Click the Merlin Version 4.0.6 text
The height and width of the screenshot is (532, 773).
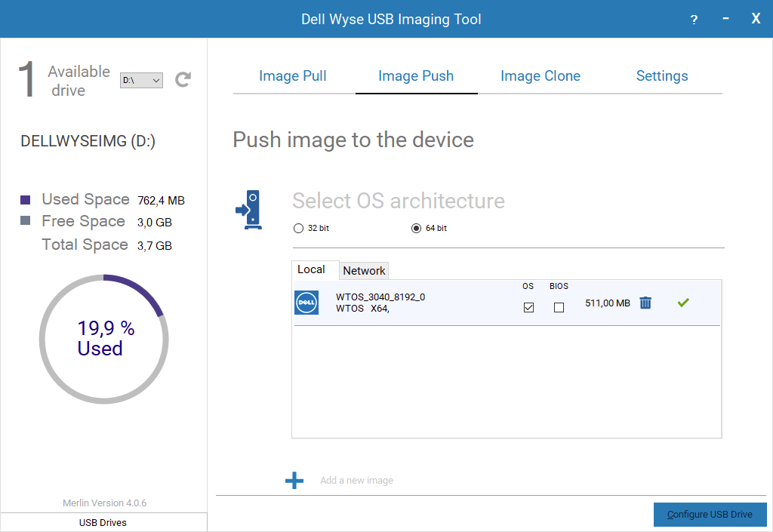pos(104,503)
